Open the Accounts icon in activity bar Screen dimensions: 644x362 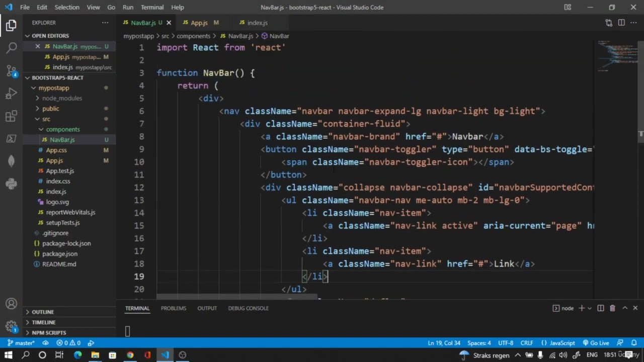pos(11,304)
